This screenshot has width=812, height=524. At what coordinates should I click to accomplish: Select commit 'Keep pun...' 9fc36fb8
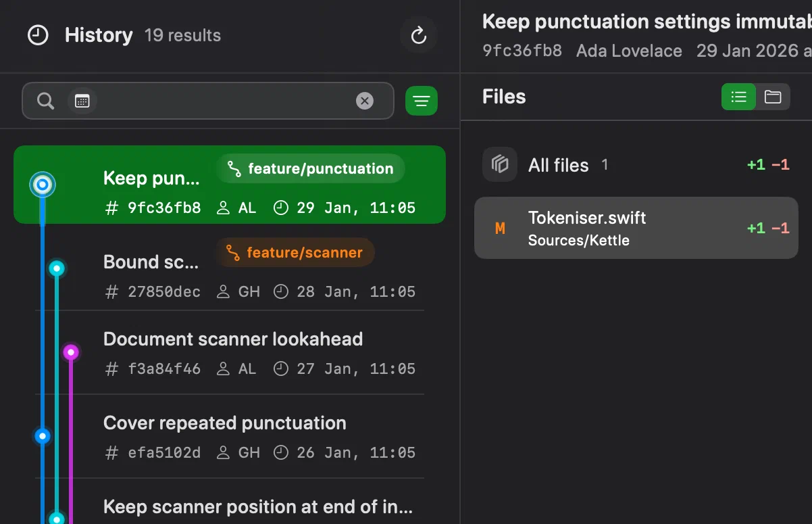[230, 185]
